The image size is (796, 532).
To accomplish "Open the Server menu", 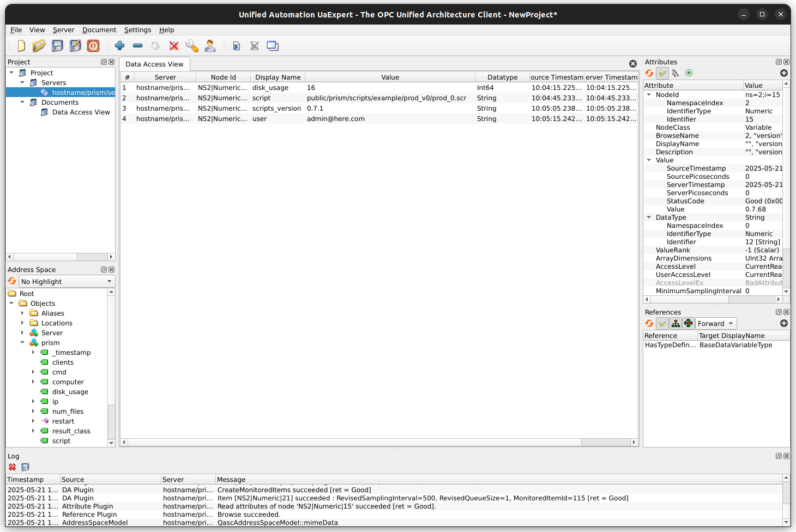I will [63, 30].
